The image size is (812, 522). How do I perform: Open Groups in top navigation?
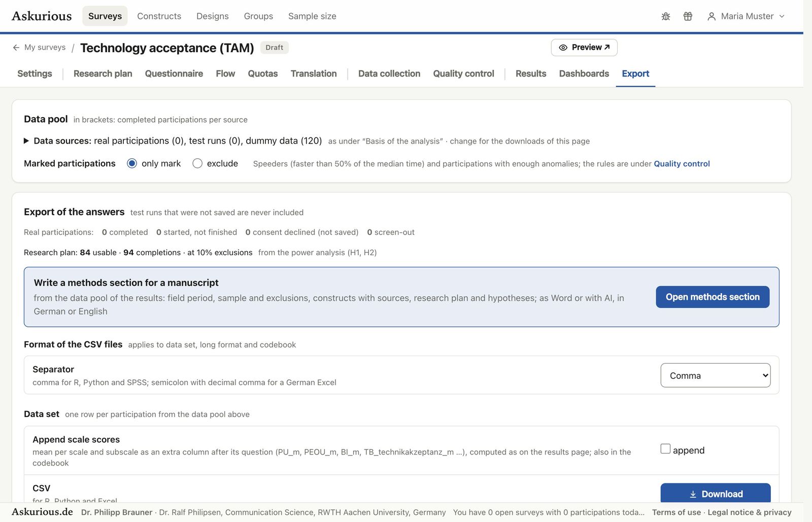click(x=258, y=16)
